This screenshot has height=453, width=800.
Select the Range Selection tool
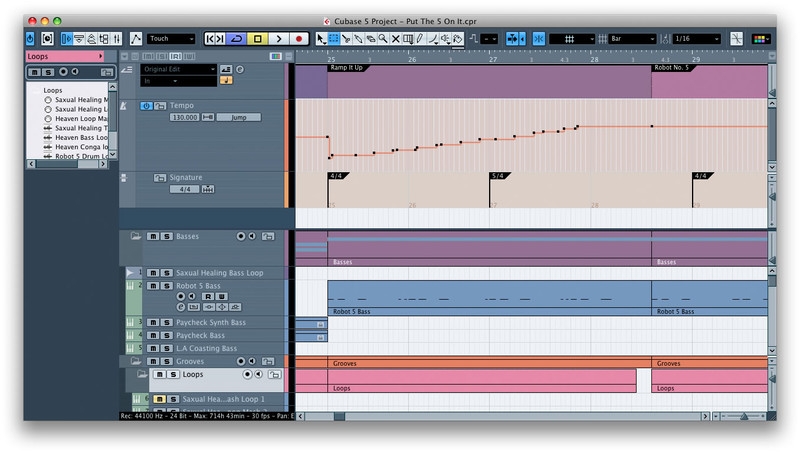click(334, 39)
